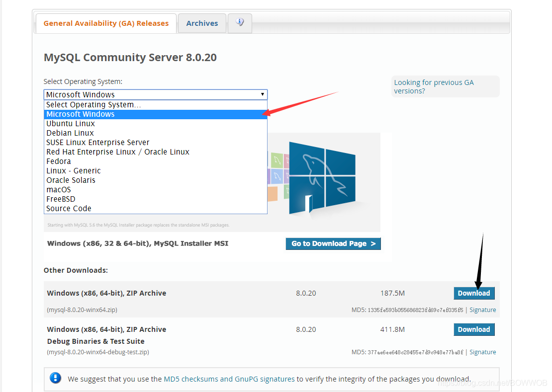The image size is (552, 392).
Task: Click 'Debug Binaries & Test Suite' text
Action: tap(96, 341)
